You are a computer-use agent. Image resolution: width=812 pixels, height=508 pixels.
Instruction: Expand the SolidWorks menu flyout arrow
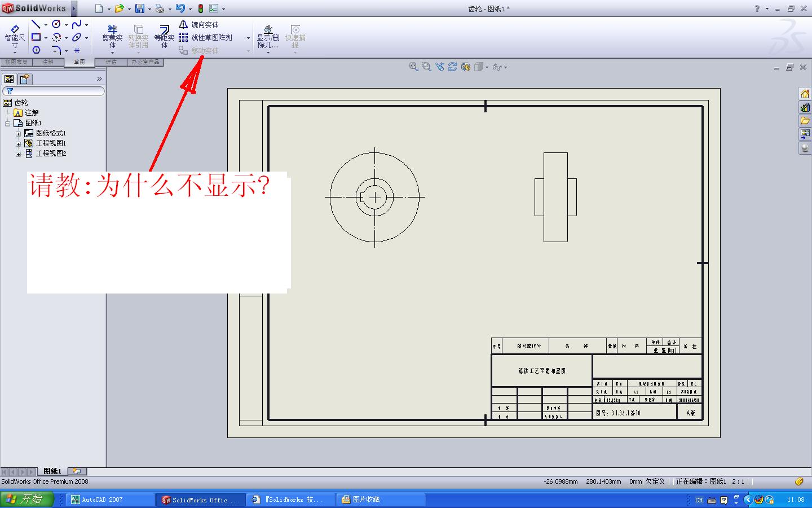click(73, 8)
